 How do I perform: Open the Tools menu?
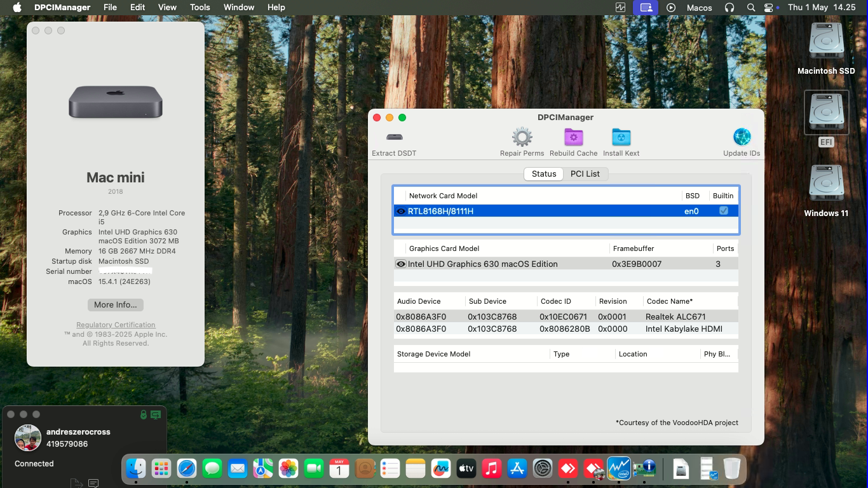[x=200, y=7]
